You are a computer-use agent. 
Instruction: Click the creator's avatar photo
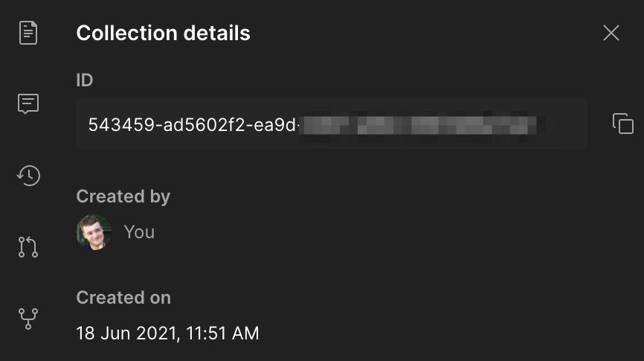(x=94, y=232)
